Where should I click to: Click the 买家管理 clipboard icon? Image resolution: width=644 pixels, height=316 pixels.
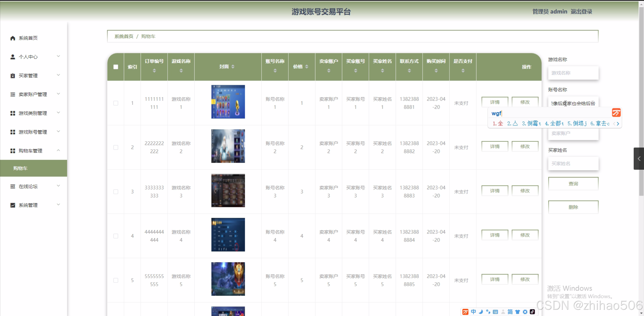[x=13, y=76]
